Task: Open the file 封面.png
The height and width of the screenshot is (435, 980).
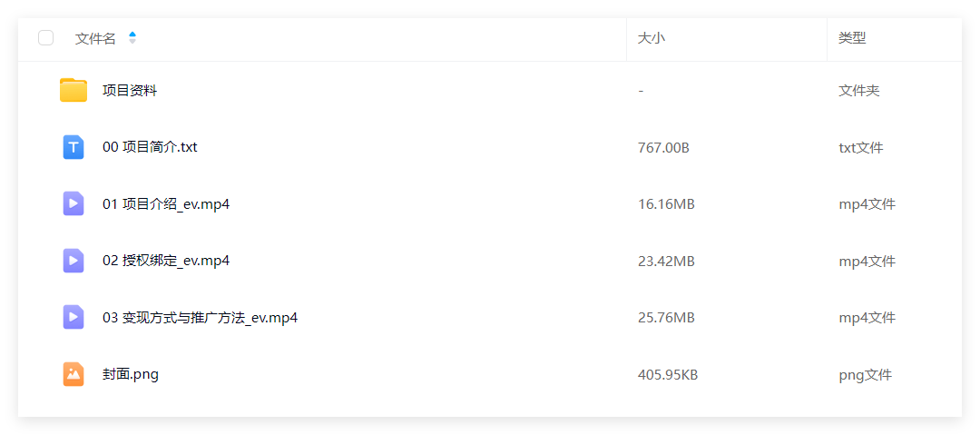Action: coord(131,375)
